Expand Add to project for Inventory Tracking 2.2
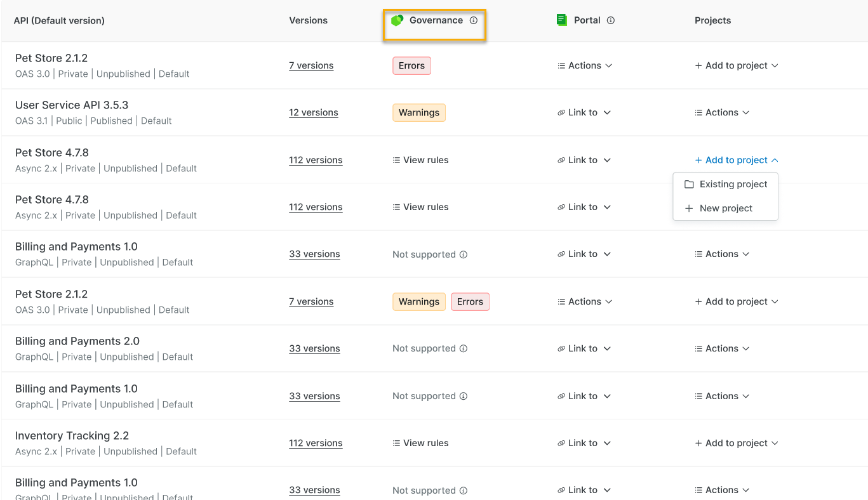The height and width of the screenshot is (500, 868). (736, 443)
